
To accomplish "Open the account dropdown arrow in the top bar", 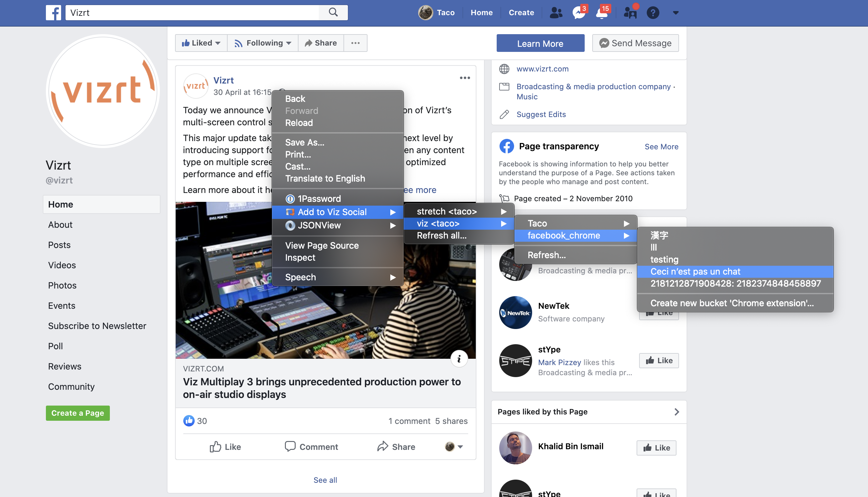I will coord(676,13).
